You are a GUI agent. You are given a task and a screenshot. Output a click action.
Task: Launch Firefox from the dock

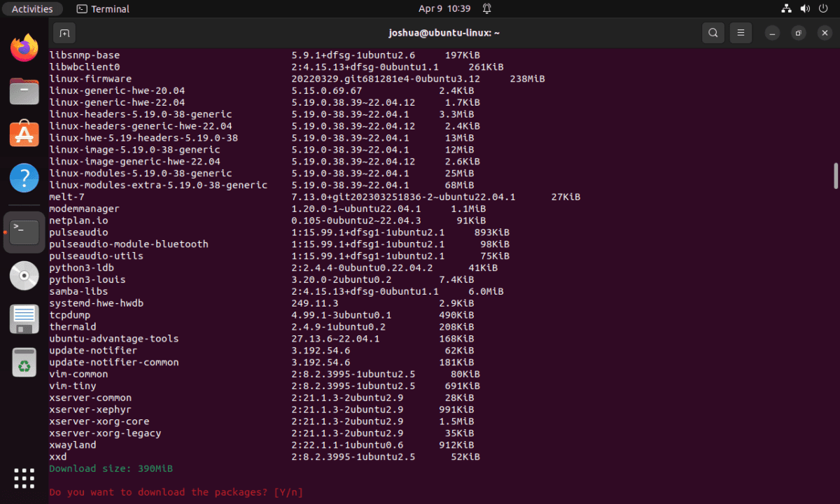coord(24,48)
